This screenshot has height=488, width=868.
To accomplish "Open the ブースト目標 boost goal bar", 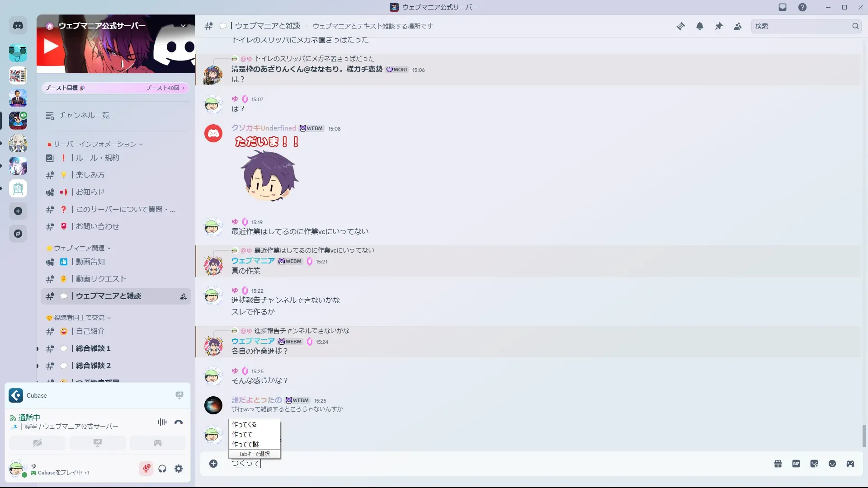I will coord(115,88).
